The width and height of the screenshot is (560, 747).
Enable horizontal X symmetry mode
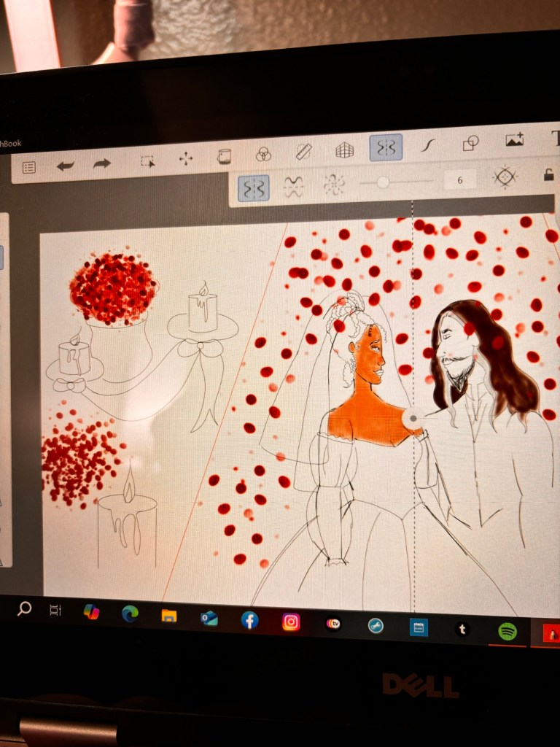pos(293,187)
